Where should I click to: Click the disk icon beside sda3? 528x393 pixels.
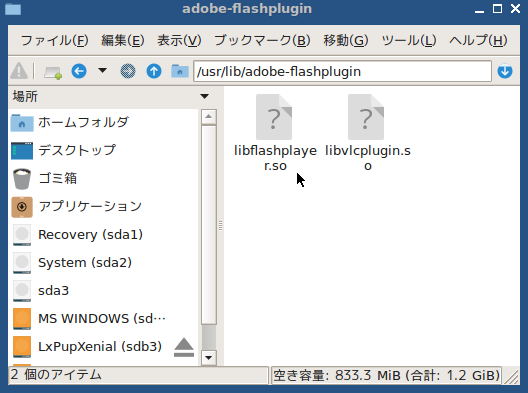pos(22,291)
